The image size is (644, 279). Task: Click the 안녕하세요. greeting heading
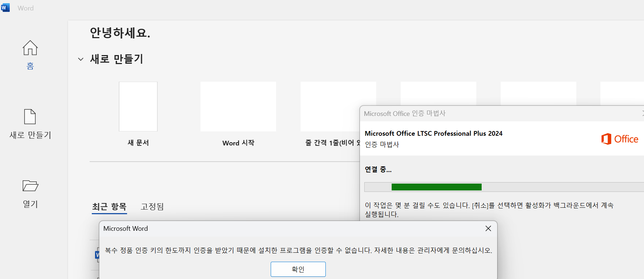tap(120, 33)
